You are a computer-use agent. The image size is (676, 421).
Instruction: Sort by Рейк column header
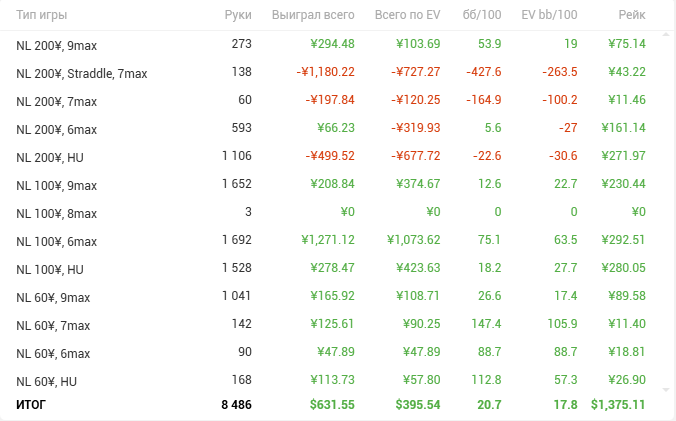point(631,16)
